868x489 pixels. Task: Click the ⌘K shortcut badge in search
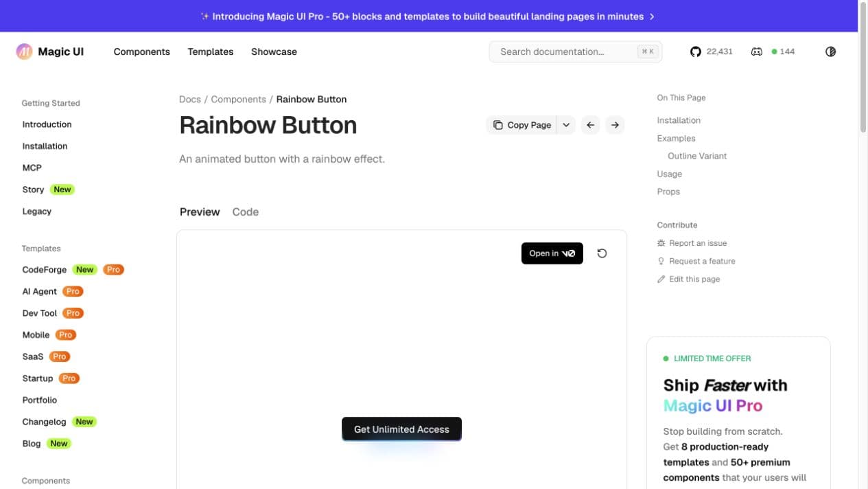[x=647, y=52]
